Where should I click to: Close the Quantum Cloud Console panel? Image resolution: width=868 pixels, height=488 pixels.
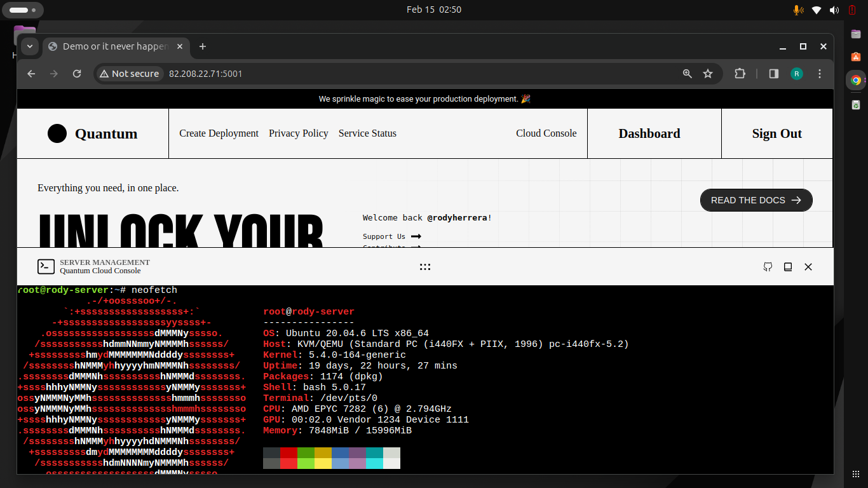(808, 267)
